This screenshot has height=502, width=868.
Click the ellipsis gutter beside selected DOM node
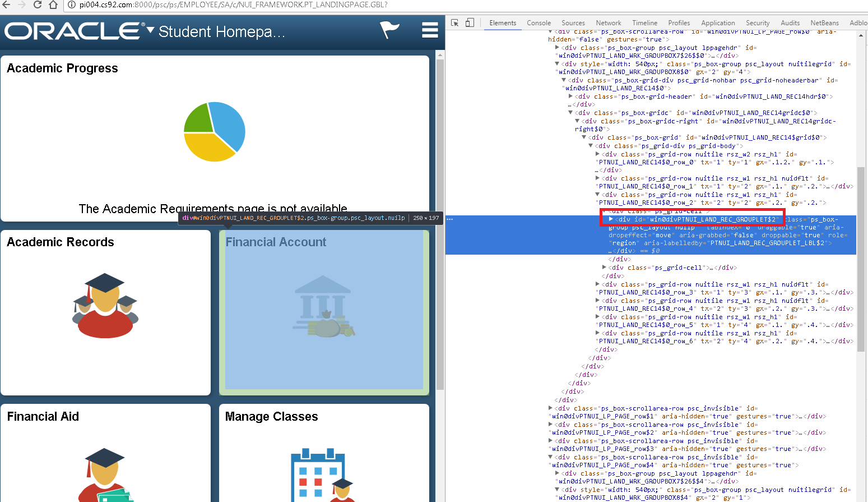[x=450, y=219]
